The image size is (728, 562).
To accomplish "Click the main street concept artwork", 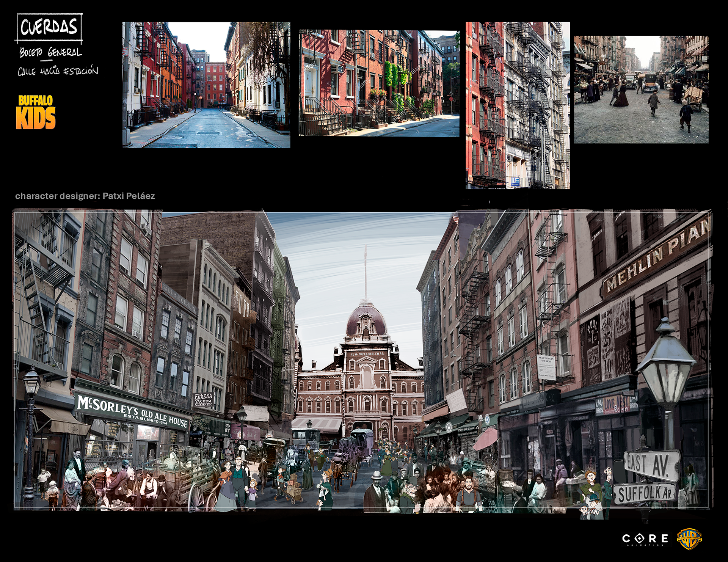I will pos(362,360).
